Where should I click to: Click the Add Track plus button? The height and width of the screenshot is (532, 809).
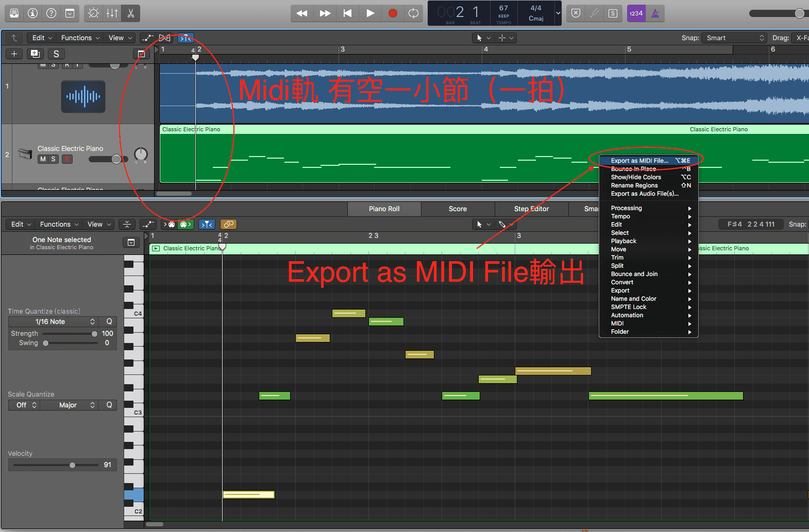coord(14,54)
